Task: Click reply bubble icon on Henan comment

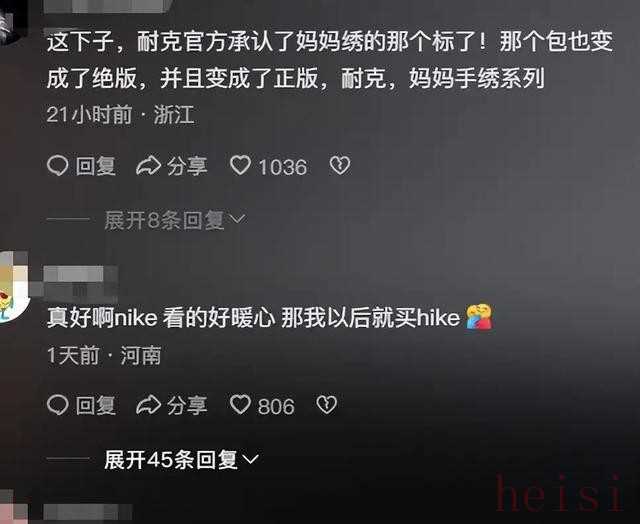Action: click(58, 405)
